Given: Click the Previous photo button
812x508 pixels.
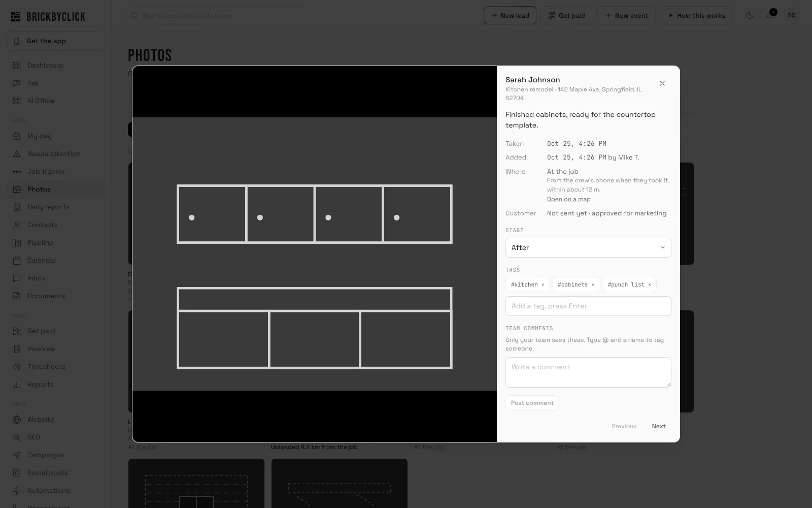Looking at the screenshot, I should pyautogui.click(x=624, y=426).
